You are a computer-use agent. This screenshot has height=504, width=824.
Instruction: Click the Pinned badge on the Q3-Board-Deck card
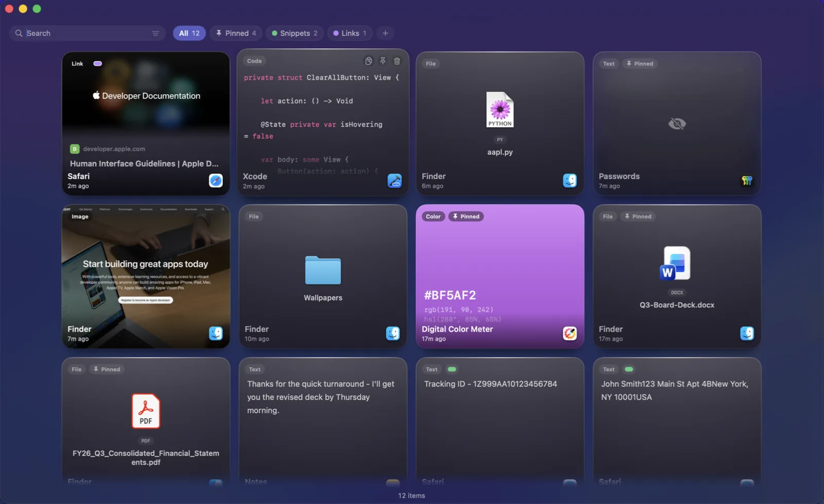pyautogui.click(x=638, y=217)
